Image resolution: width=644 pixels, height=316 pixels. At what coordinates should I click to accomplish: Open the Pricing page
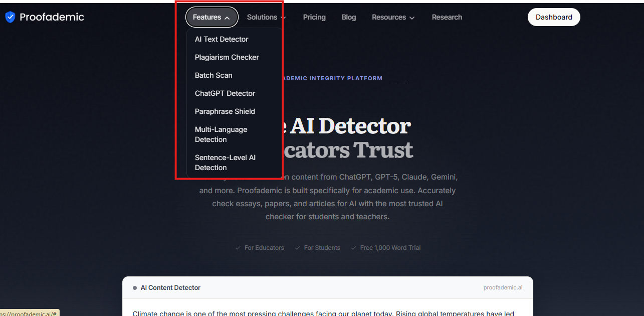coord(314,17)
